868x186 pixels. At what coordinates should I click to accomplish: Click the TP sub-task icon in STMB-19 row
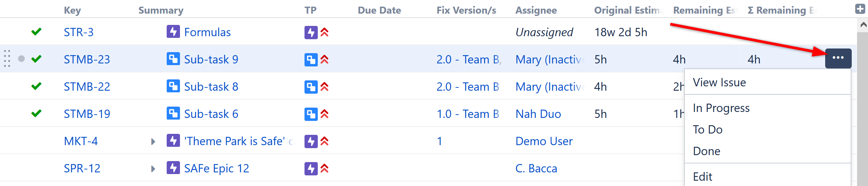(311, 114)
